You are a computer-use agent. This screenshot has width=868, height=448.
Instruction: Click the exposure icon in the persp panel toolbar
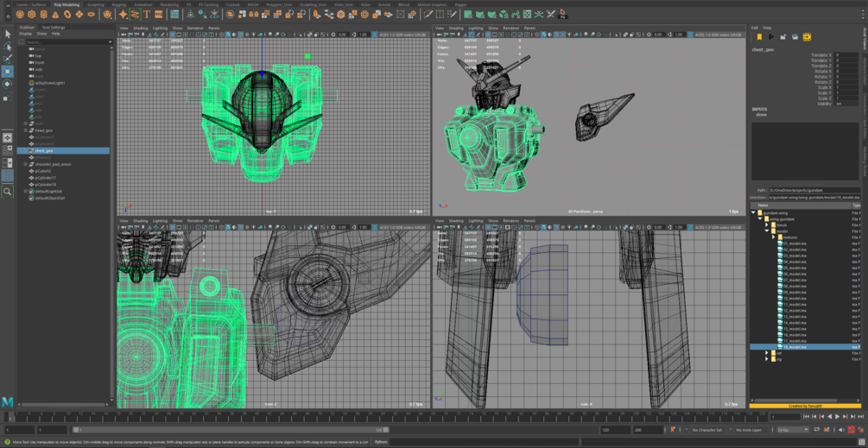tap(649, 35)
